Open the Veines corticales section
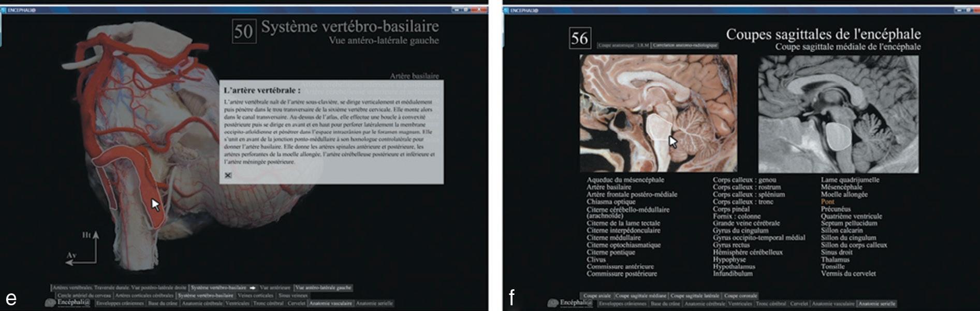 pyautogui.click(x=255, y=295)
